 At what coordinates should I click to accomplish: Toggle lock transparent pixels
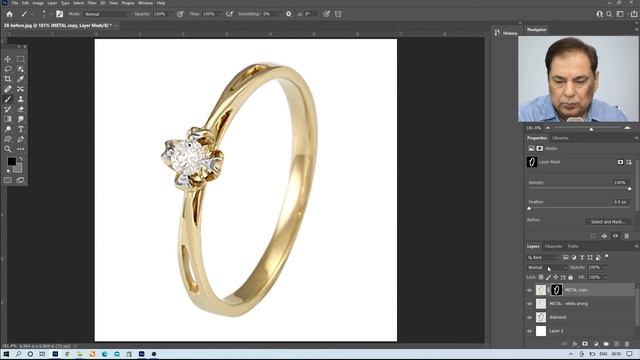(x=541, y=277)
